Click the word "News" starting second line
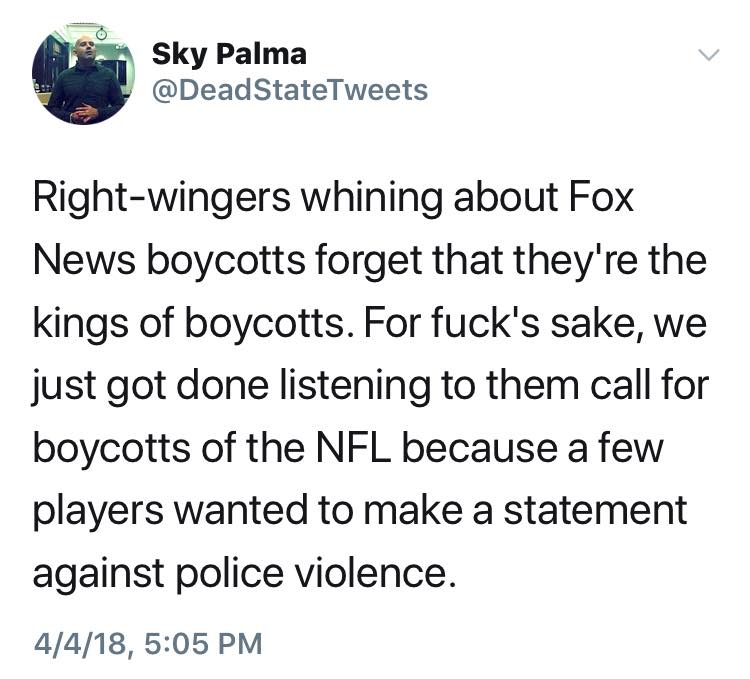This screenshot has width=750, height=679. click(x=83, y=261)
